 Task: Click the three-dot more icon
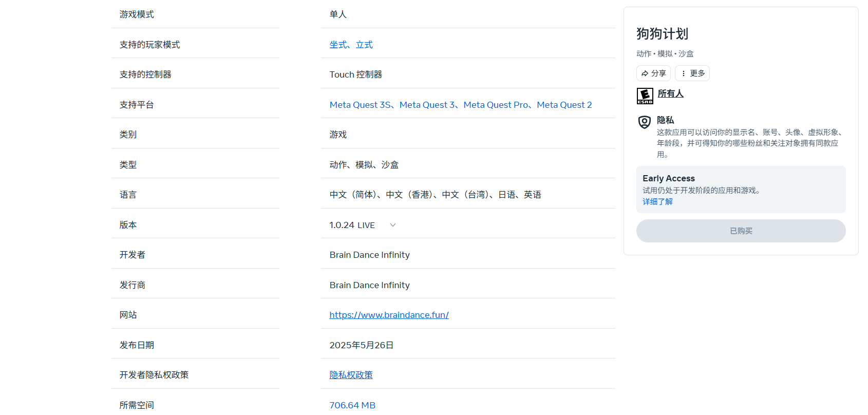coord(683,73)
